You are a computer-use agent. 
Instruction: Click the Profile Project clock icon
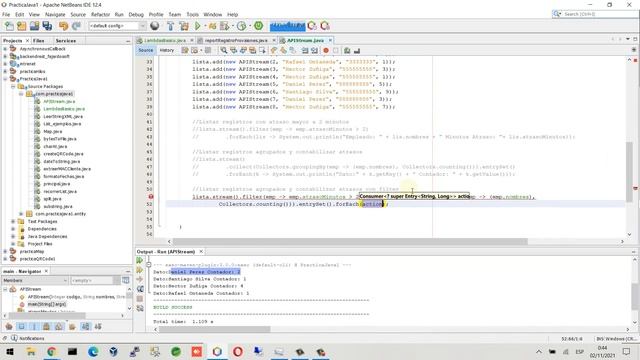click(242, 26)
